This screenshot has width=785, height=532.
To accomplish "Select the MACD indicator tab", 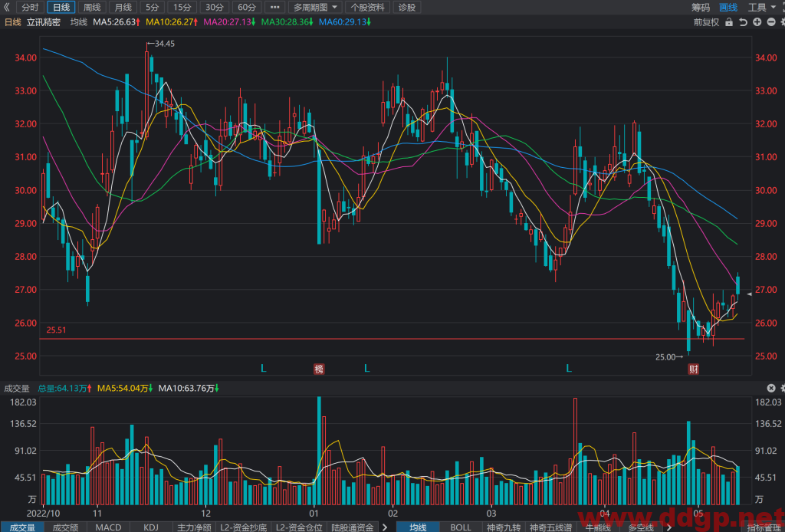I will (108, 527).
